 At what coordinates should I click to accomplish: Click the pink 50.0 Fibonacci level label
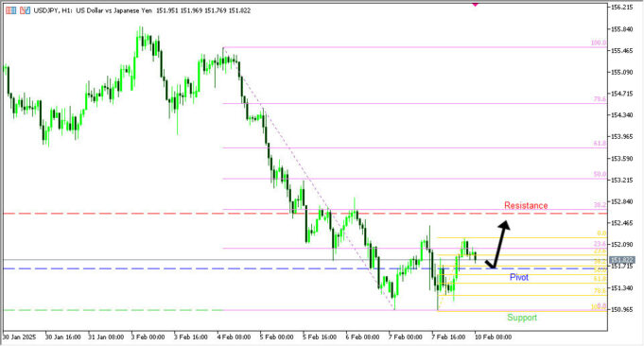600,174
